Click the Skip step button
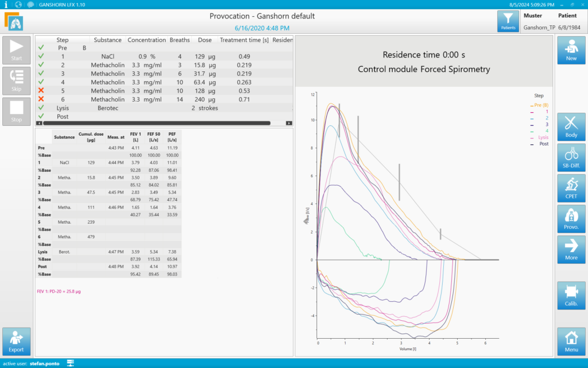This screenshot has width=588, height=368. (16, 80)
